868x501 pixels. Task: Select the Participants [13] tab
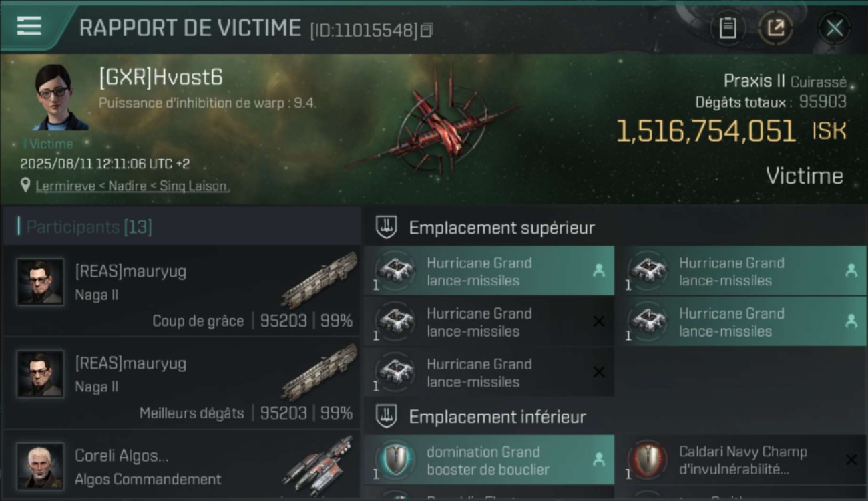89,227
